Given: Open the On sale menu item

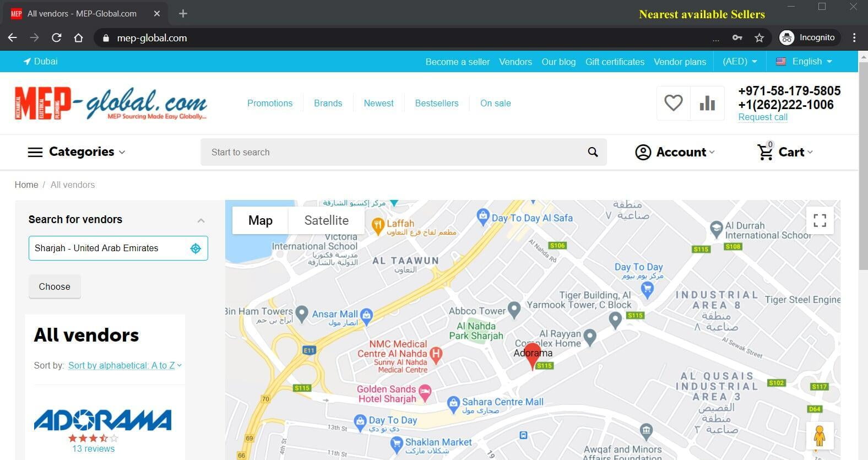Looking at the screenshot, I should pos(496,103).
